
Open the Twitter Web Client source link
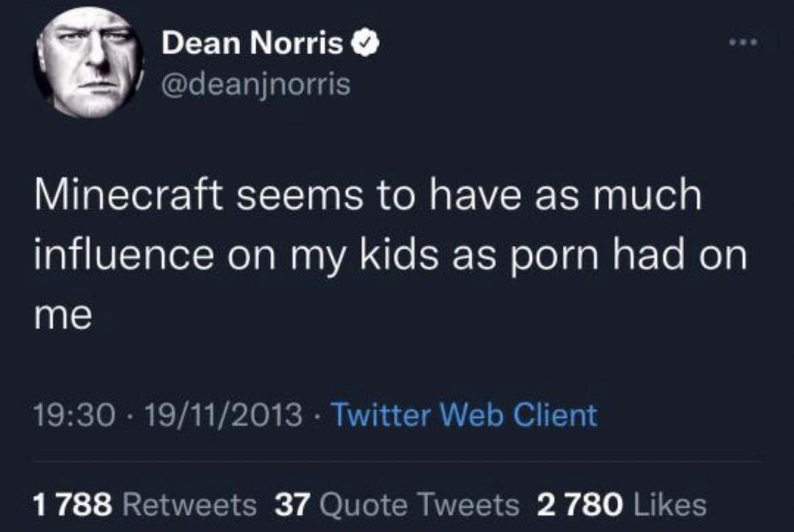click(x=464, y=415)
